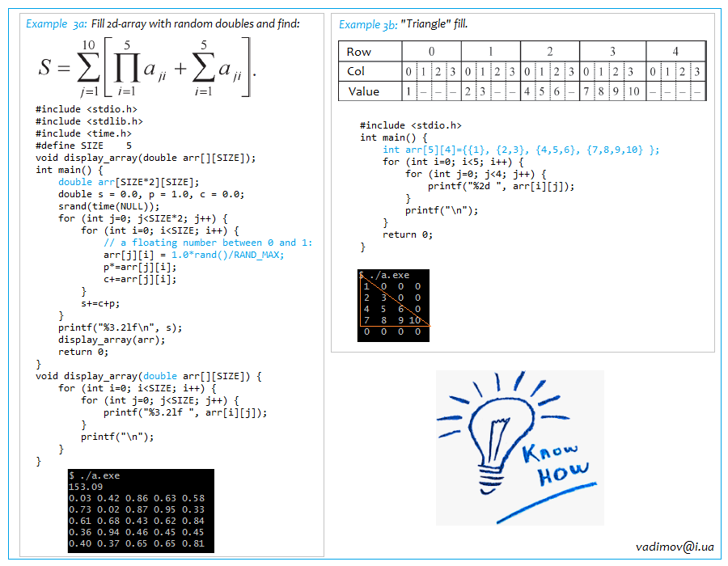Click the line "srand(time(NULL));"

108,206
